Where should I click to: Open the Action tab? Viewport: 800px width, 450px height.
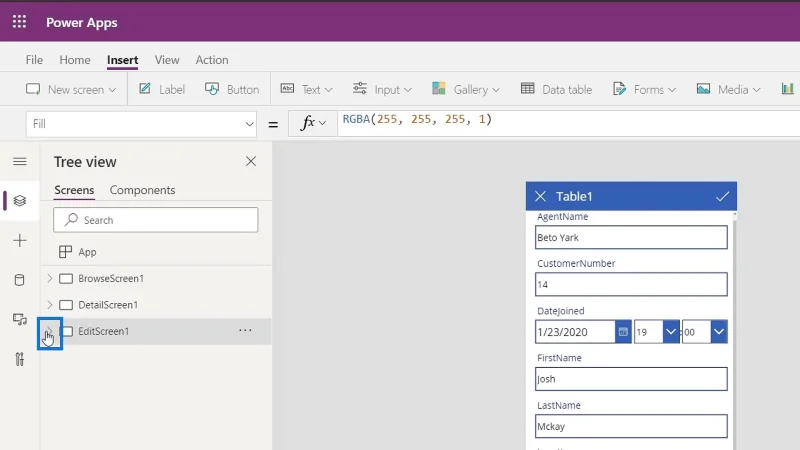pyautogui.click(x=212, y=60)
